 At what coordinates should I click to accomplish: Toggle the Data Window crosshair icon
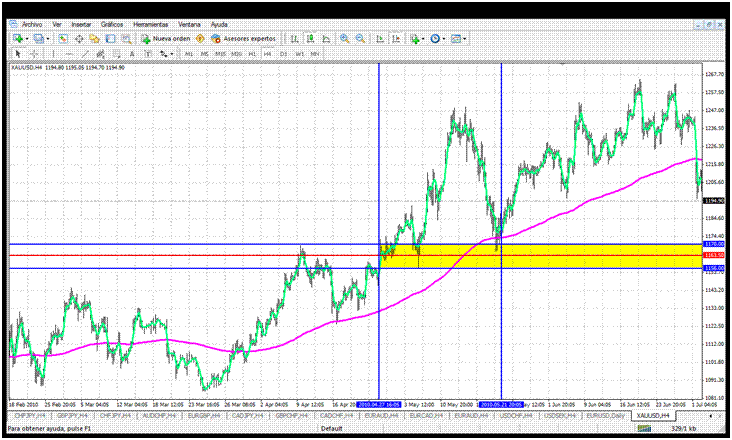(79, 39)
